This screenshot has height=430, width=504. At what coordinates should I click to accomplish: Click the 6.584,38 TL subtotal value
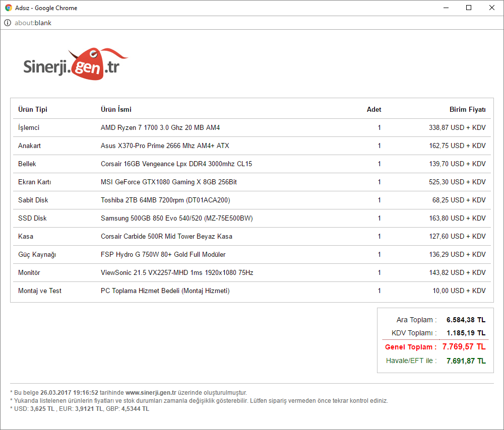466,320
